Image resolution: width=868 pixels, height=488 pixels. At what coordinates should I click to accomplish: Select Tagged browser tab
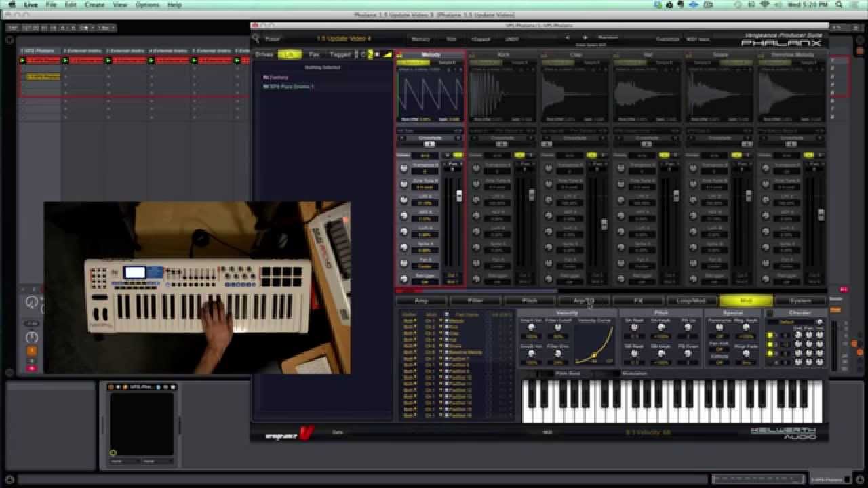tap(340, 54)
